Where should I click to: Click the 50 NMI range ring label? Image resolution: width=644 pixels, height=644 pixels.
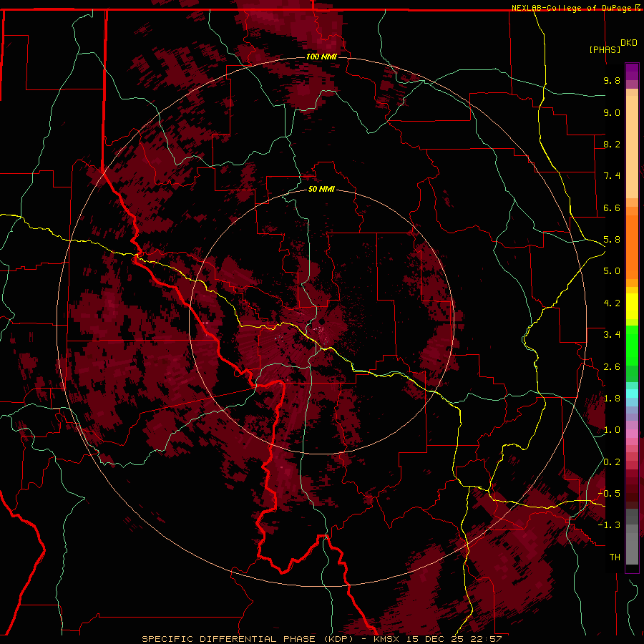[x=321, y=189]
